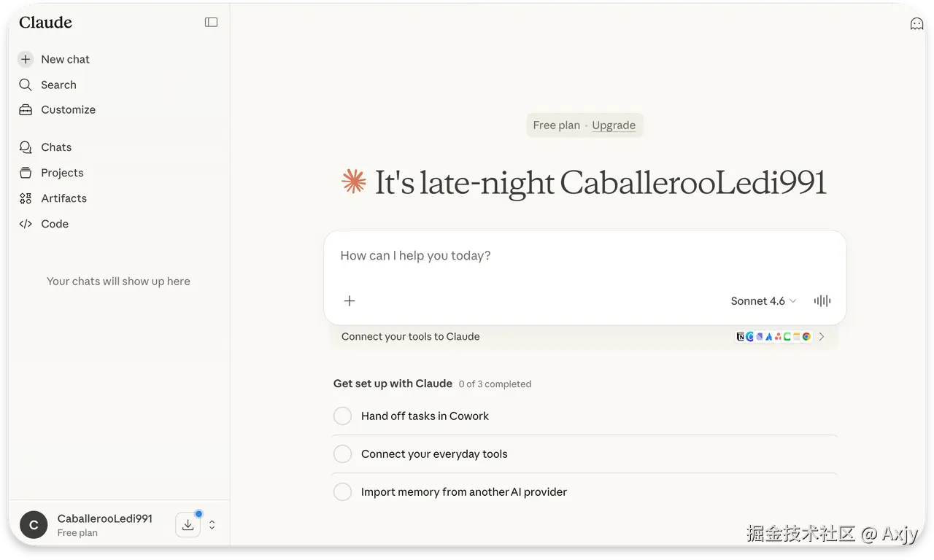Image resolution: width=934 pixels, height=560 pixels.
Task: Open the Sonnet 4.6 model dropdown
Action: pos(763,300)
